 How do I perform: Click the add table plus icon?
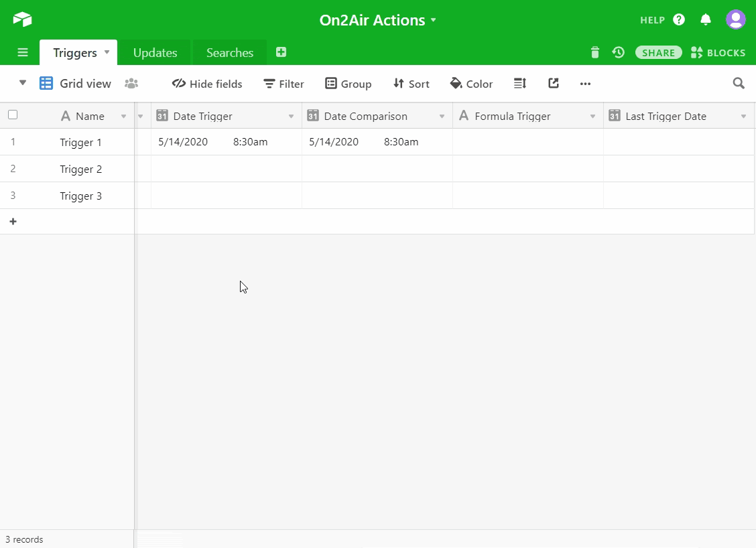(281, 52)
